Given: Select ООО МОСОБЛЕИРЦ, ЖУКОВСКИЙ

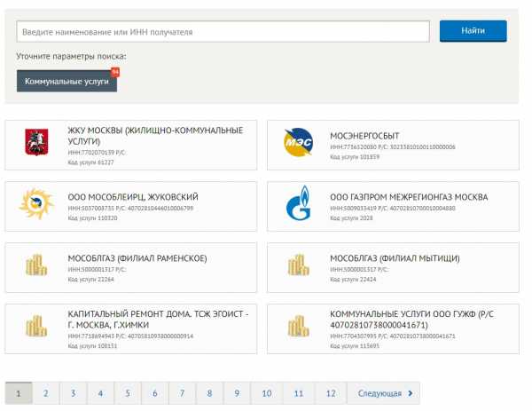Looking at the screenshot, I should [131, 207].
